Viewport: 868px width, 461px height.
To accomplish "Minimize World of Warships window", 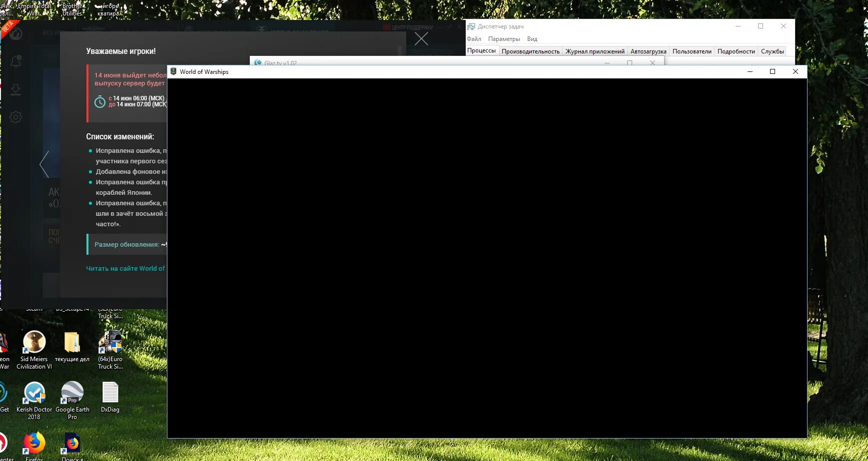I will coord(750,71).
